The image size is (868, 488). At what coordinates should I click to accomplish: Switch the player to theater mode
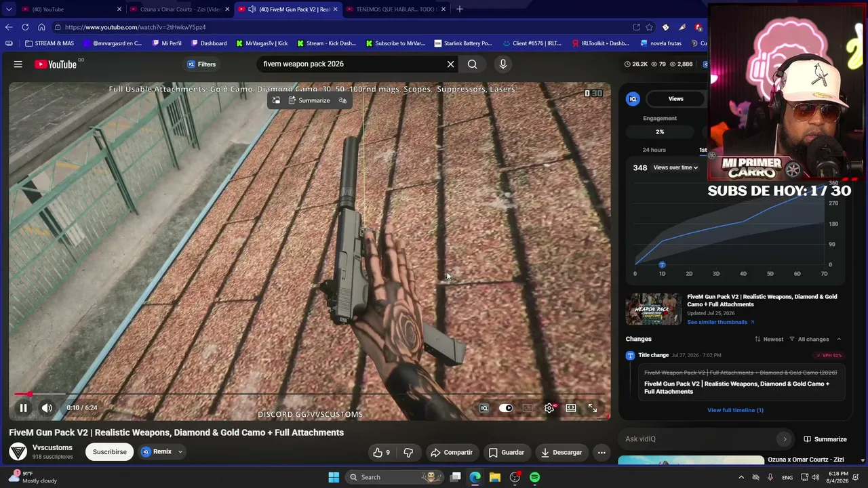click(571, 408)
